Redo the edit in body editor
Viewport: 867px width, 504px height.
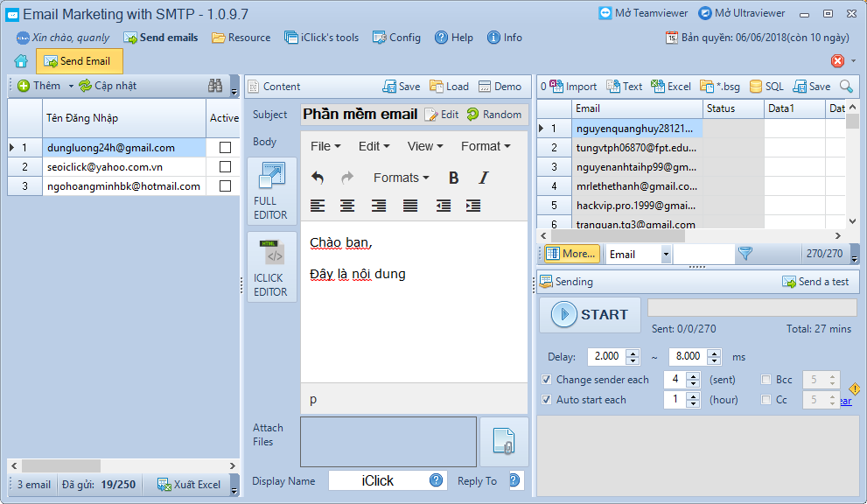coord(347,178)
